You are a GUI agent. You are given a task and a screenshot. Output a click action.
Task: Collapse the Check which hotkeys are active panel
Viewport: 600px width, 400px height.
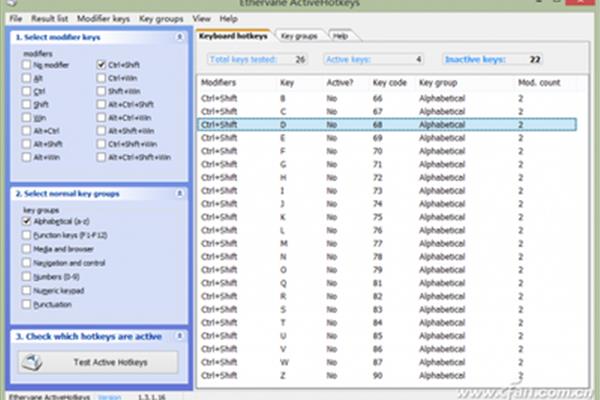pos(179,336)
